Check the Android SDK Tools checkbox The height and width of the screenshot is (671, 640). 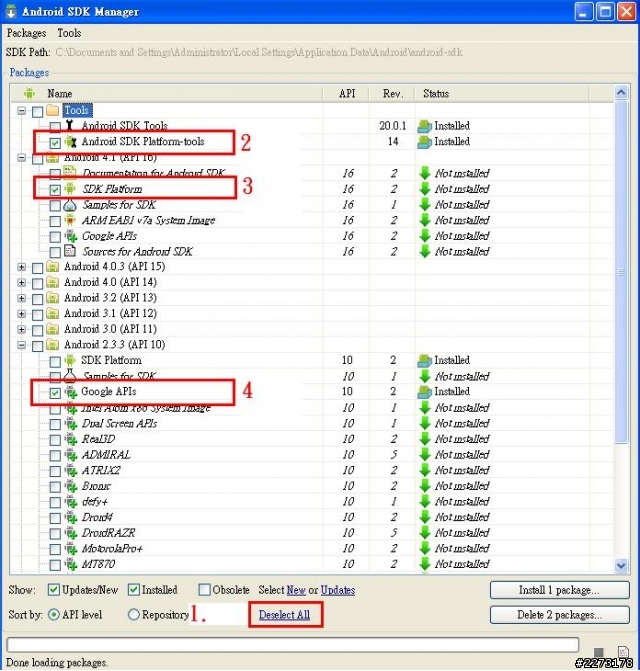pos(55,127)
